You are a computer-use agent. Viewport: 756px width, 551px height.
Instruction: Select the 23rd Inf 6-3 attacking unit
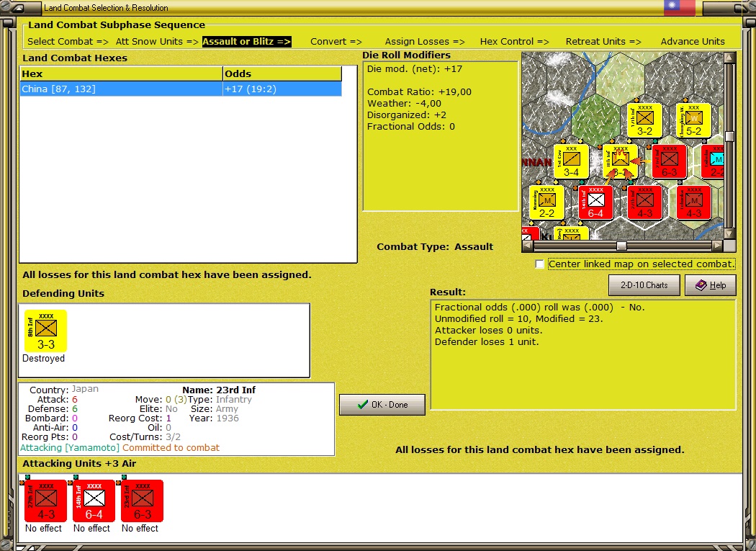[143, 501]
